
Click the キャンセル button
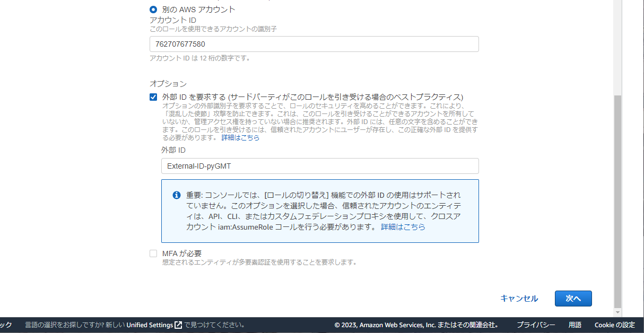pyautogui.click(x=519, y=299)
